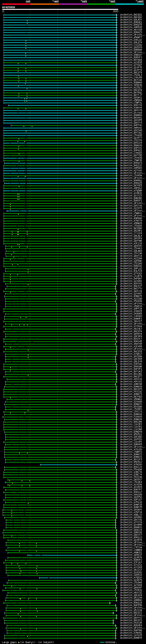Select the UniRef100_C5WP31 label
The width and height of the screenshot is (146, 644).
pyautogui.click(x=131, y=103)
